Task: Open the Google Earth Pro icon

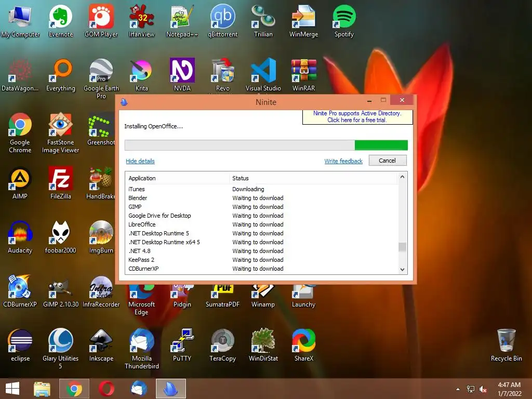Action: [x=101, y=79]
